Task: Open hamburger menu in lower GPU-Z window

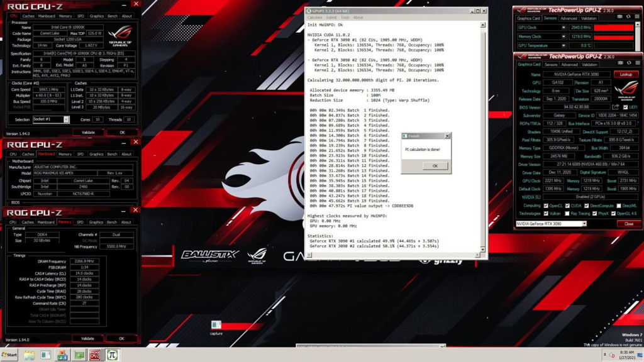Action: coord(638,63)
